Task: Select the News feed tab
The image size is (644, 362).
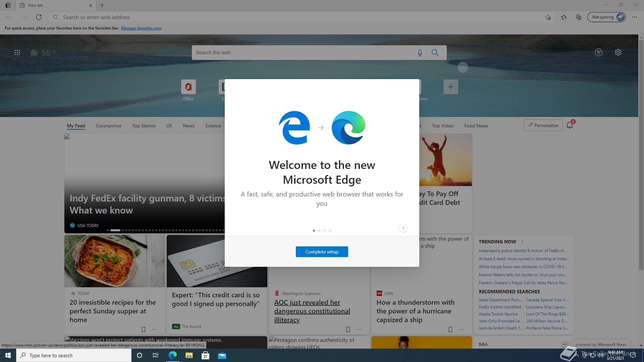Action: tap(189, 126)
